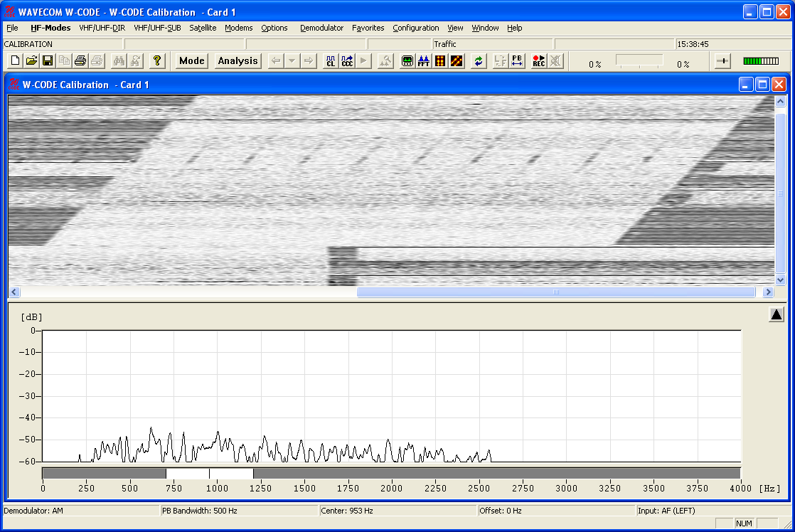Click the Analysis button
This screenshot has height=532, width=795.
click(238, 61)
